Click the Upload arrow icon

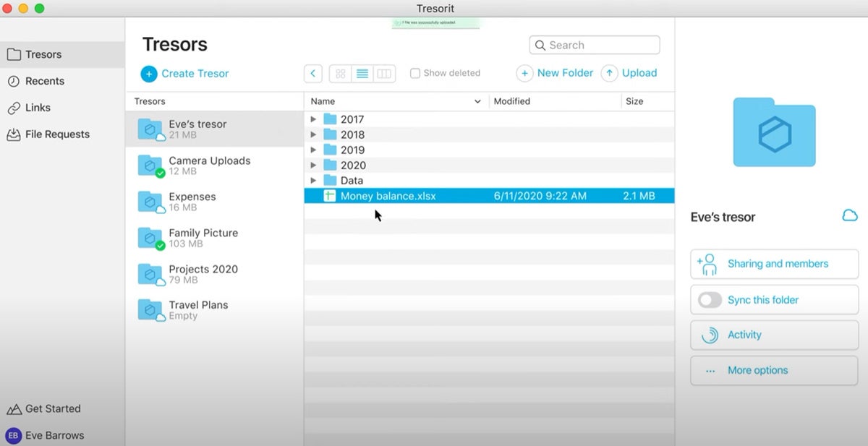(610, 73)
